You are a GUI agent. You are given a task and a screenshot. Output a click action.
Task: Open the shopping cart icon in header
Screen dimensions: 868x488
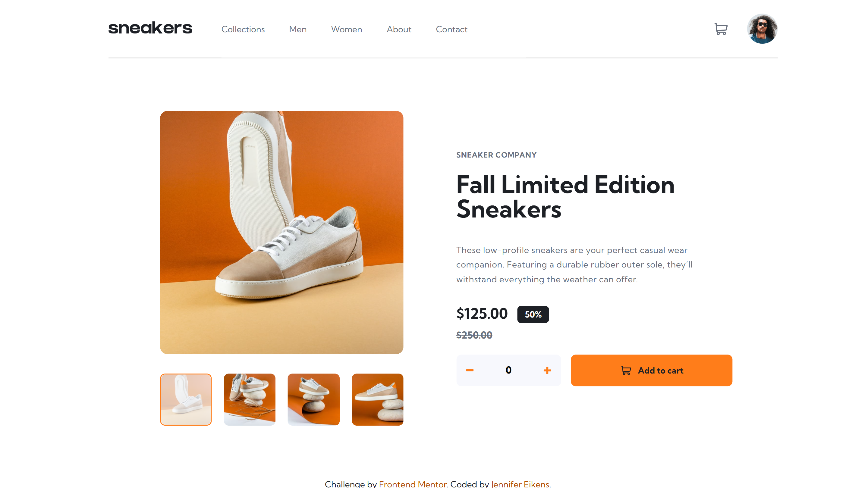(x=721, y=29)
